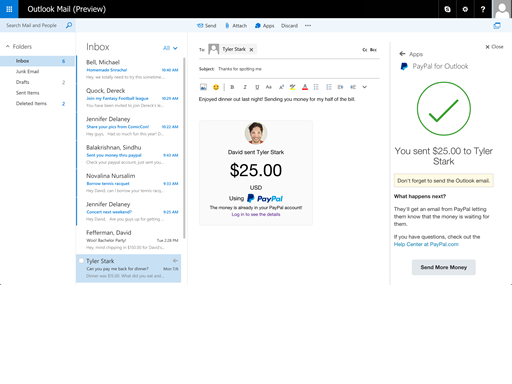Increase the paragraph indent
The width and height of the screenshot is (512, 384).
pos(340,87)
